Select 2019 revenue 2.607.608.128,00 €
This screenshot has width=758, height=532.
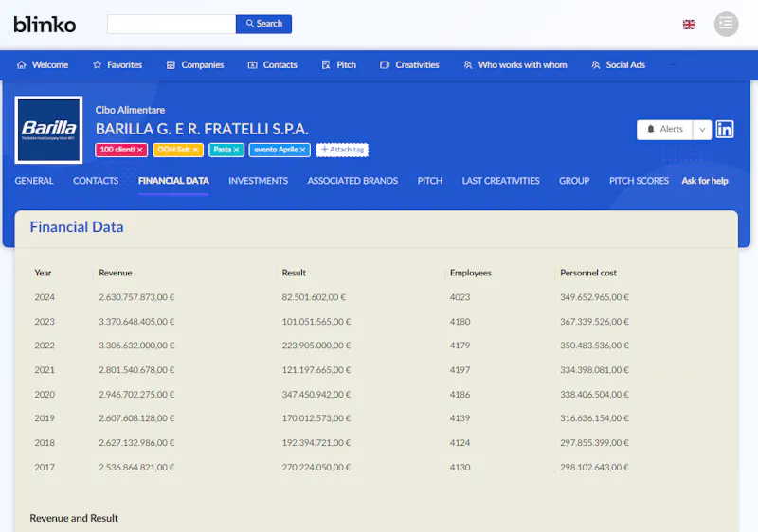point(136,418)
